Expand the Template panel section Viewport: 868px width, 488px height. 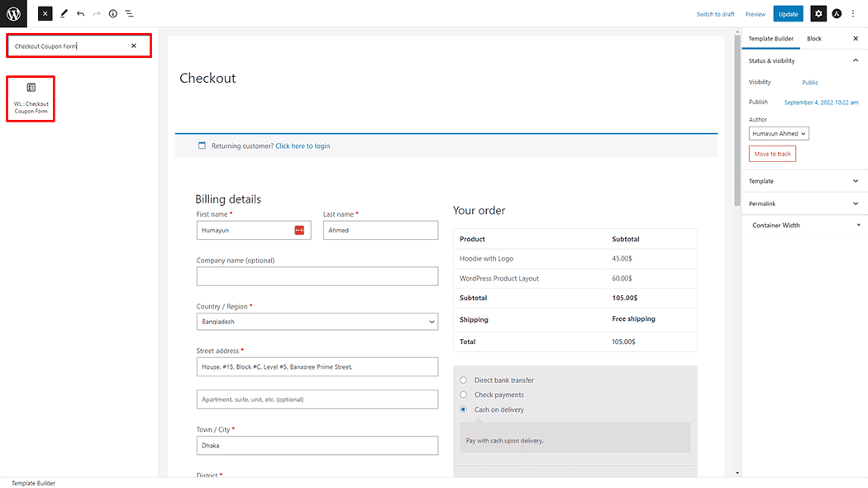click(804, 181)
